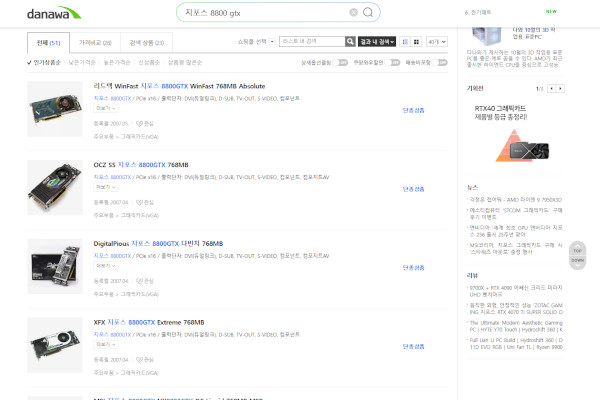Click the 지포스 8800 gtx search field
600x400 pixels.
[266, 13]
